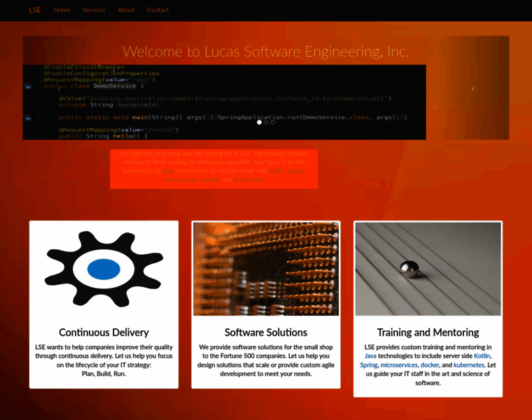Click the Welcome to Lucas Software Engineering title

[x=266, y=52]
